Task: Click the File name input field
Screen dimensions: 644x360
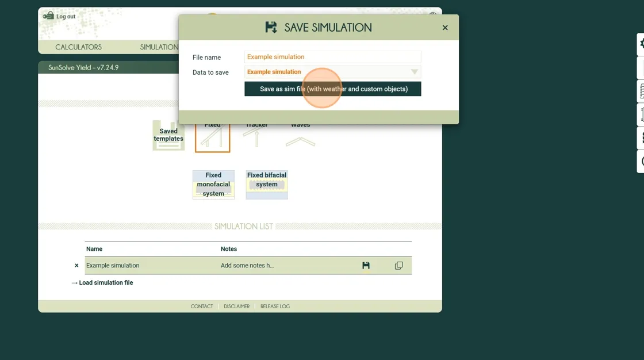Action: click(x=332, y=57)
